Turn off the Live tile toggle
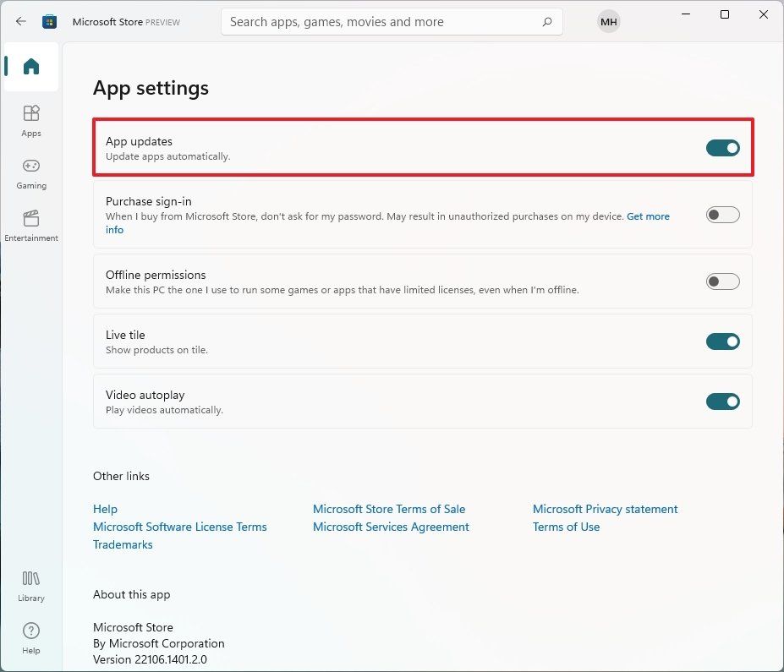This screenshot has width=784, height=672. (722, 341)
